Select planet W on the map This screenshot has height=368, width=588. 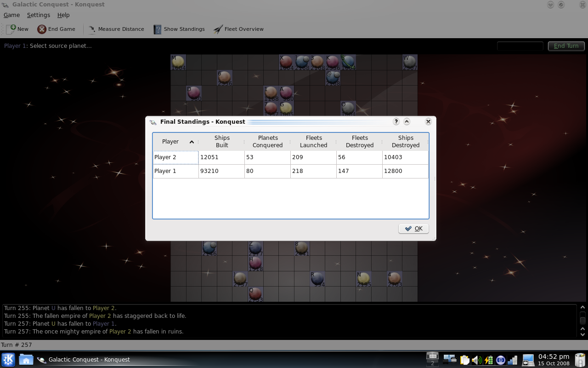[410, 62]
